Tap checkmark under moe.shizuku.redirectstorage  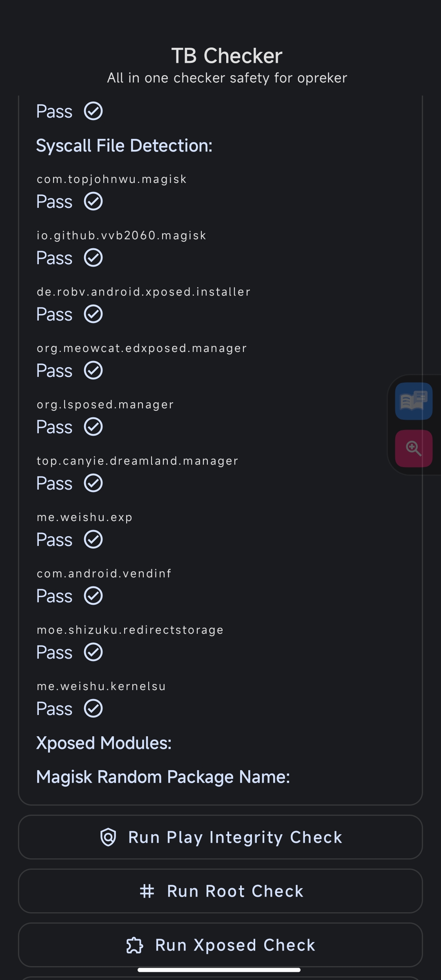tap(94, 652)
